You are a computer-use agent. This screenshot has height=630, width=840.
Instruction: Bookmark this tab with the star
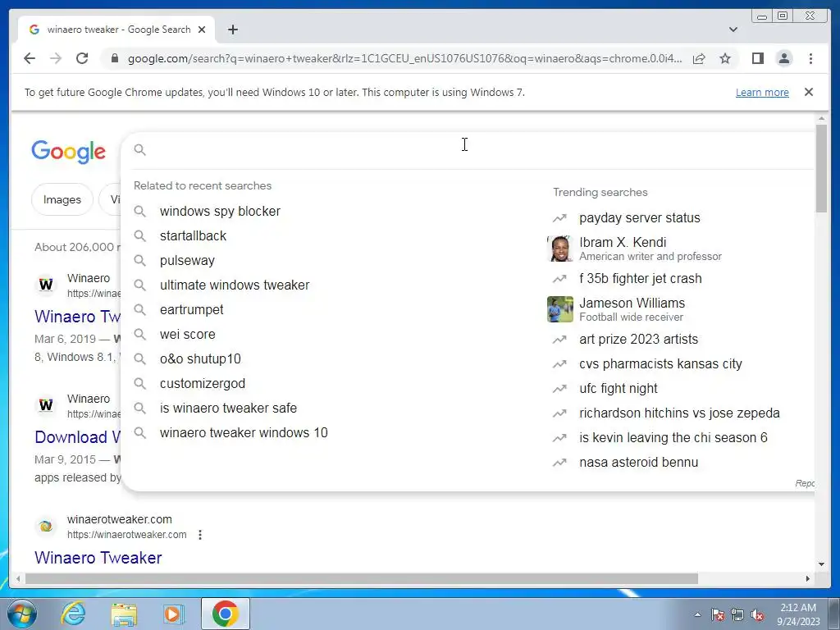[x=725, y=58]
